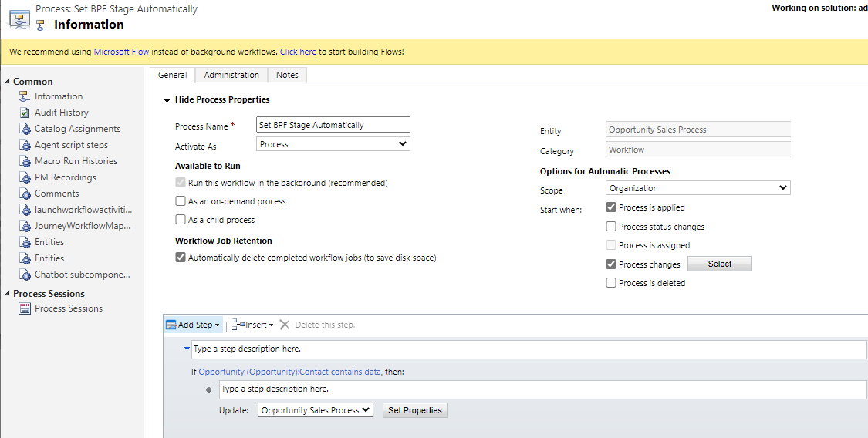Image resolution: width=868 pixels, height=438 pixels.
Task: Open PM Recordings in the sidebar
Action: point(66,177)
